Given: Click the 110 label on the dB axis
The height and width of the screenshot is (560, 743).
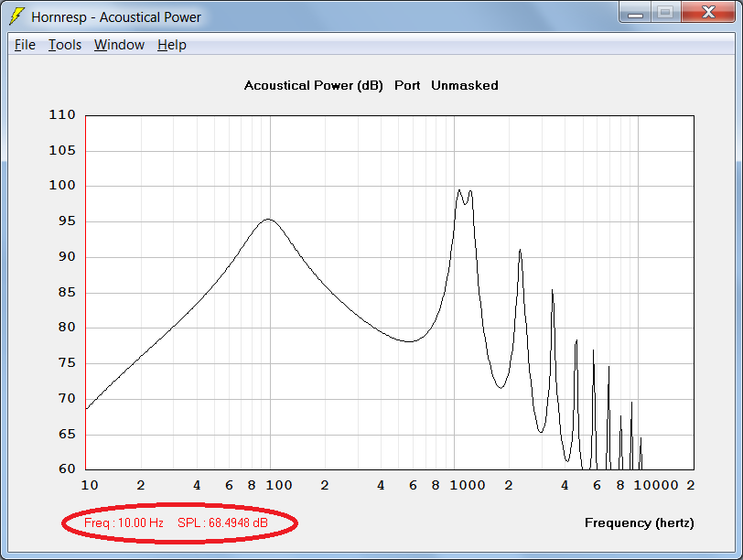Looking at the screenshot, I should click(62, 114).
